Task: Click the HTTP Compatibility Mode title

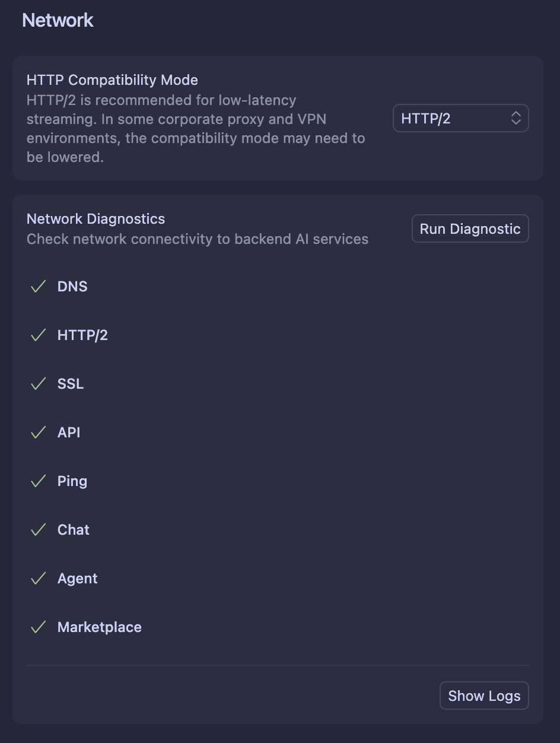Action: point(112,80)
